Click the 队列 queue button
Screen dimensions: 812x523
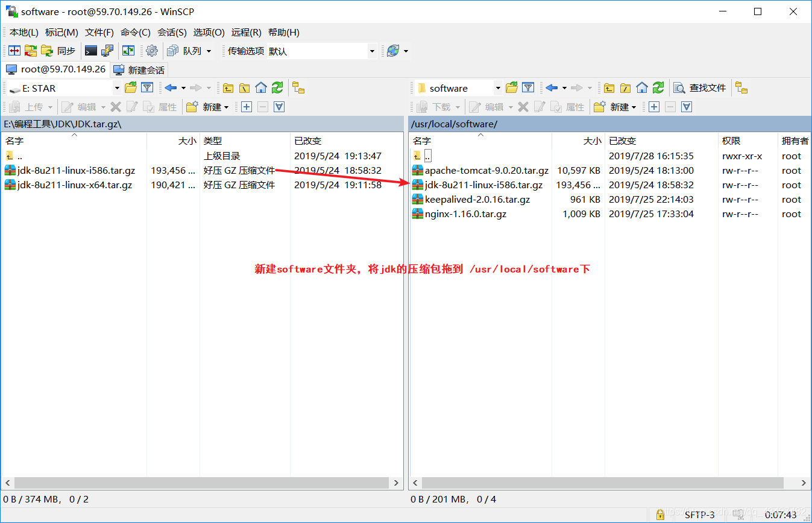(184, 51)
